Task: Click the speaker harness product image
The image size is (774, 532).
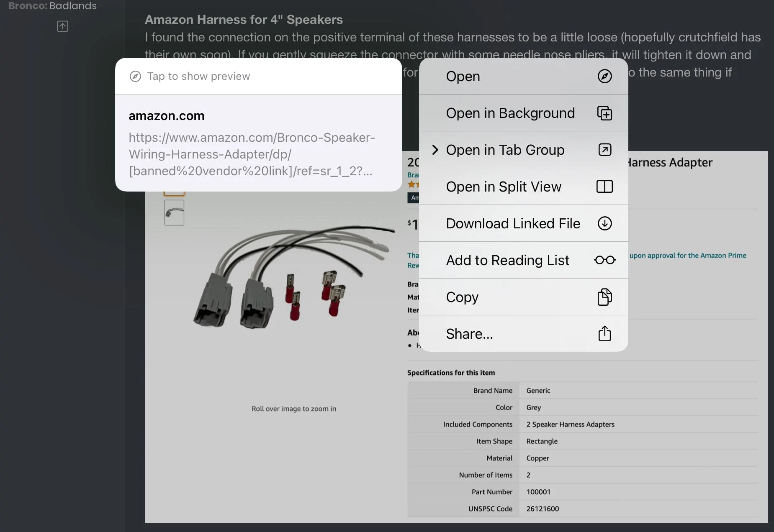Action: point(293,278)
